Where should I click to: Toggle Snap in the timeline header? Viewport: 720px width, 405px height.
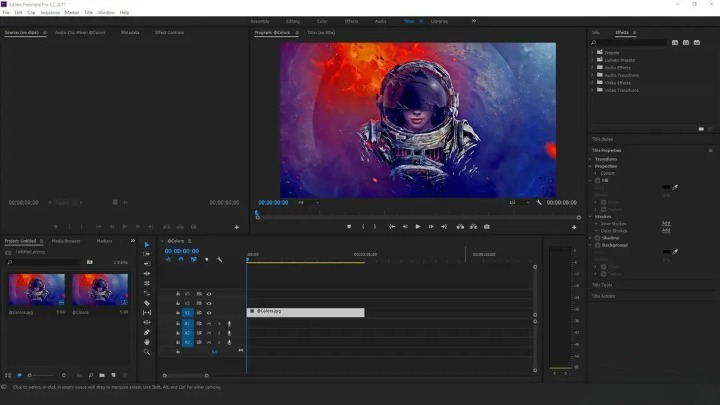tap(181, 260)
